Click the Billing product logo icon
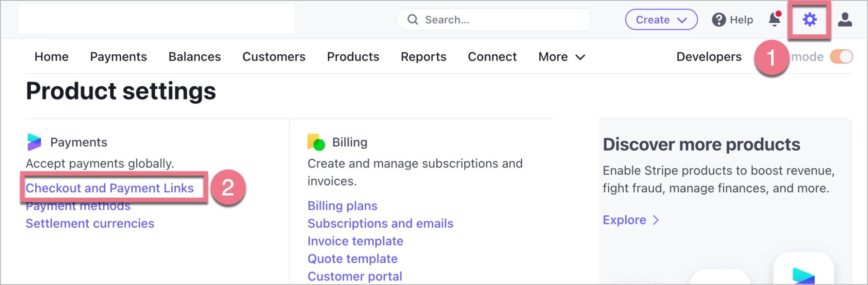Image resolution: width=868 pixels, height=285 pixels. [x=316, y=142]
